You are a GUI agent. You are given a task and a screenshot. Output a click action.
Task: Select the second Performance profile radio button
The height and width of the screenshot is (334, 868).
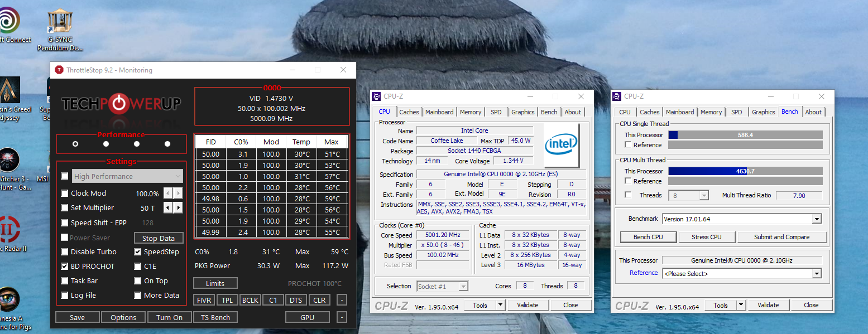coord(106,144)
